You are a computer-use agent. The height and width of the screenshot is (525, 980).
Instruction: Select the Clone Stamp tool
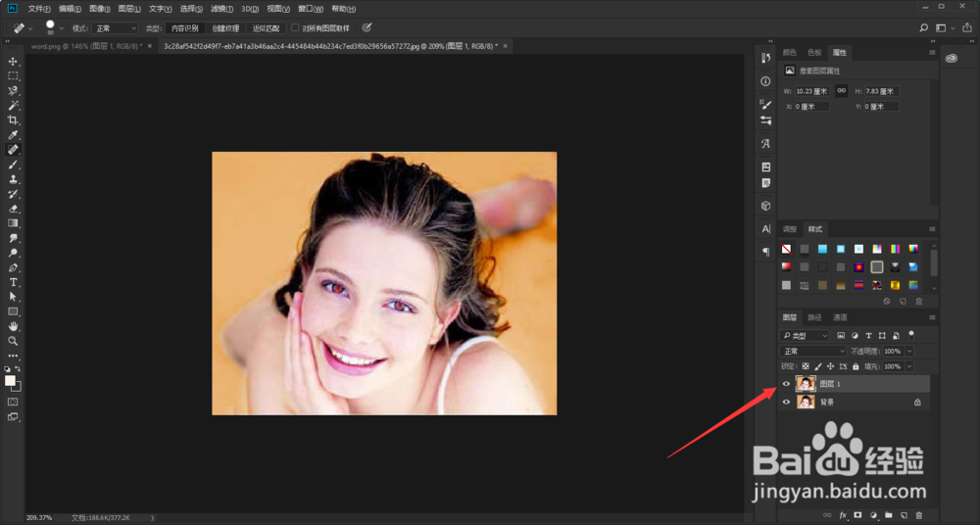(x=13, y=179)
